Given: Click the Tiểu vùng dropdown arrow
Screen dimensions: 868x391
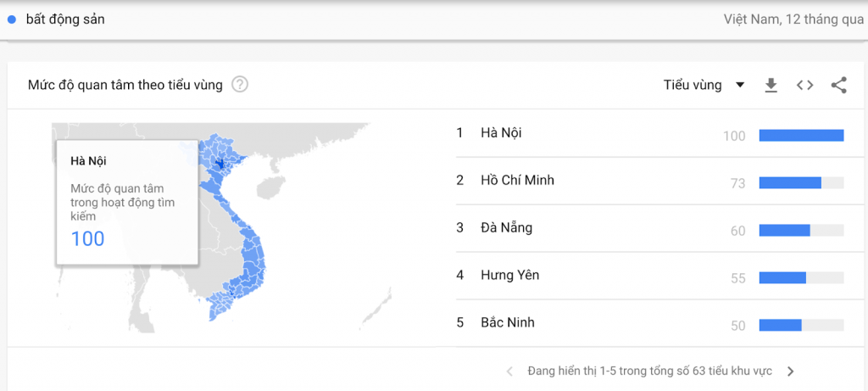Looking at the screenshot, I should (x=739, y=86).
